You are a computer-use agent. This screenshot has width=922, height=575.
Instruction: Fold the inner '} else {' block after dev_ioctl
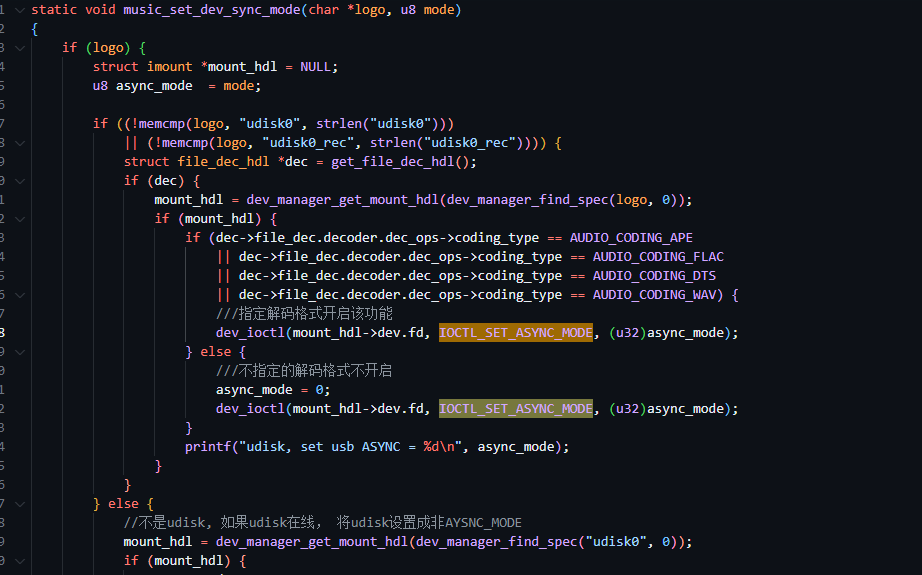pos(20,352)
